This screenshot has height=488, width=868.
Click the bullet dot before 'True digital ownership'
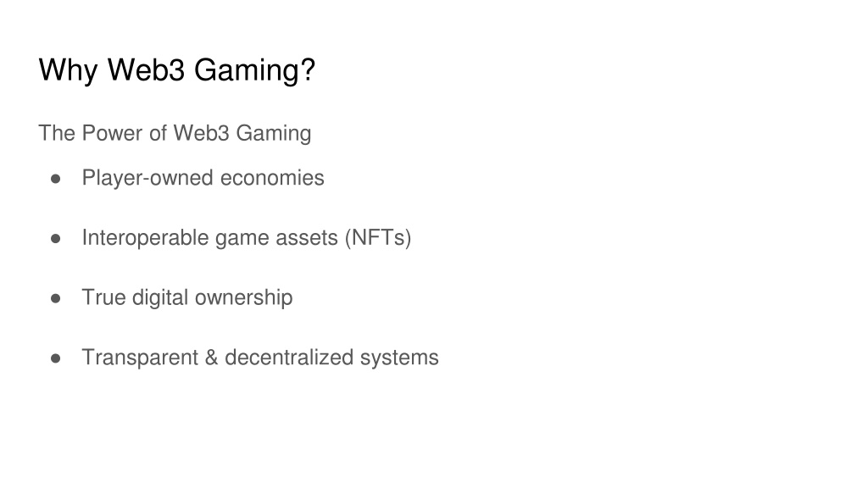click(55, 298)
